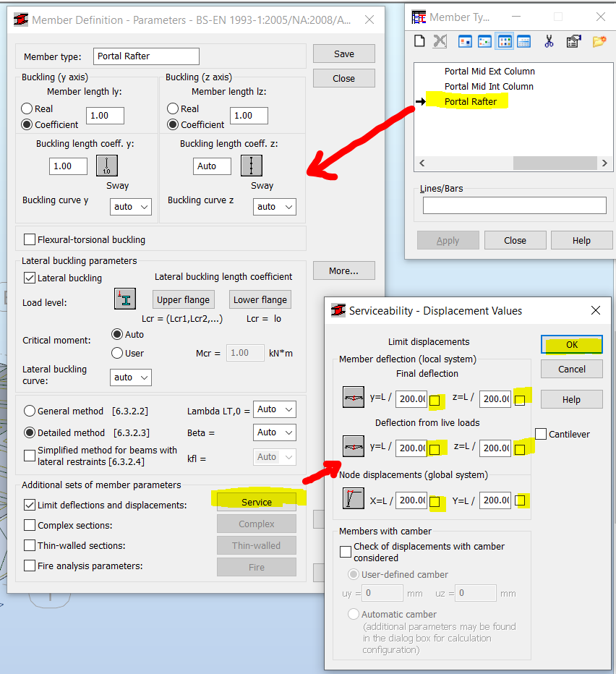Click the live-load deflection beam icon
This screenshot has width=616, height=674.
(354, 447)
